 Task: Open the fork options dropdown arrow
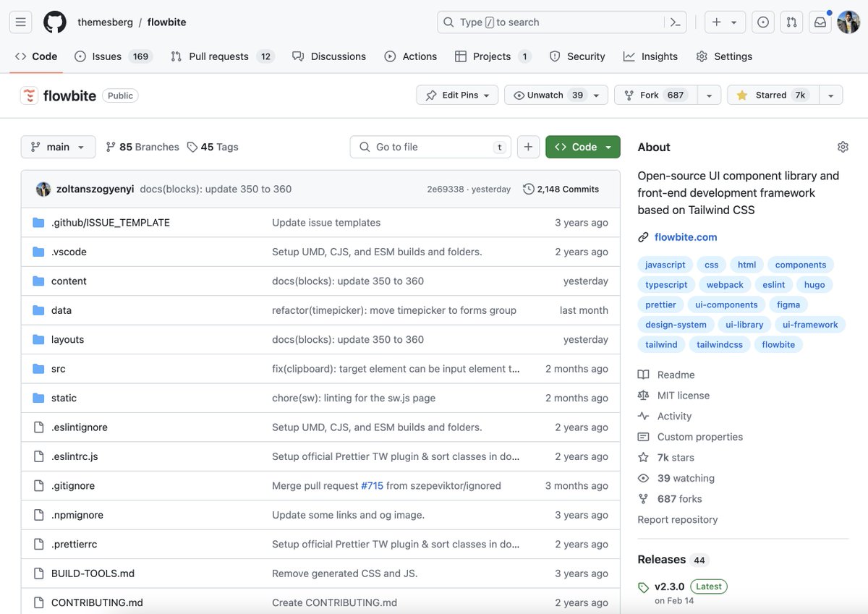tap(709, 95)
